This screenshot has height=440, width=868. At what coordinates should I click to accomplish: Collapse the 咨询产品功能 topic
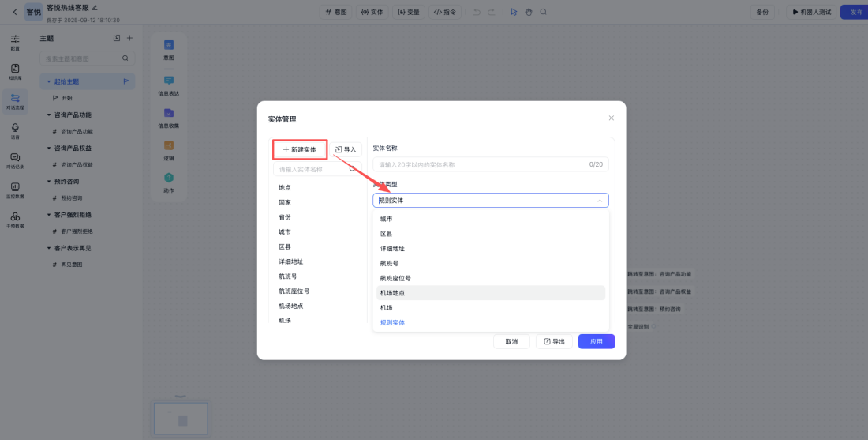(x=49, y=115)
